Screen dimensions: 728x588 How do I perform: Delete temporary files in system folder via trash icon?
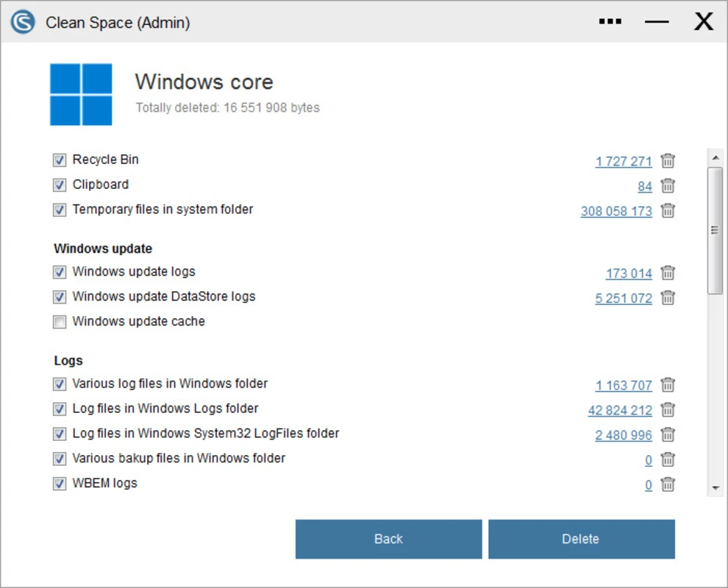[668, 211]
